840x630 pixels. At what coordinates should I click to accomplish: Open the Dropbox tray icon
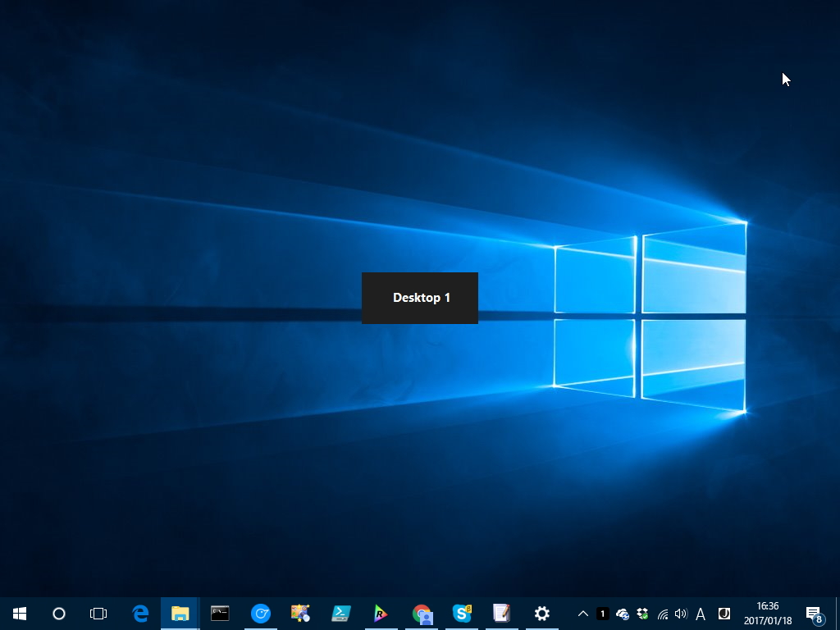pyautogui.click(x=642, y=614)
